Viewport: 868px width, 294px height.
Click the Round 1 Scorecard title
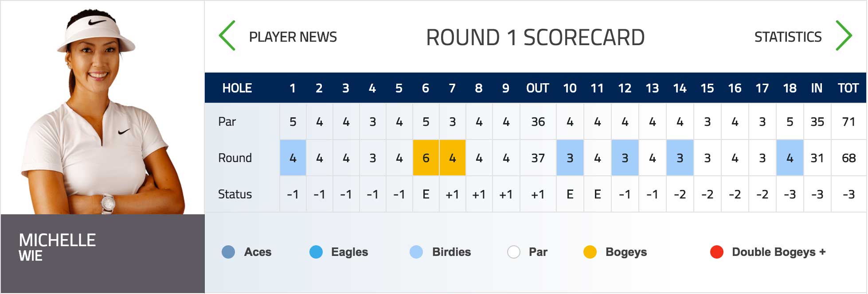pyautogui.click(x=536, y=37)
